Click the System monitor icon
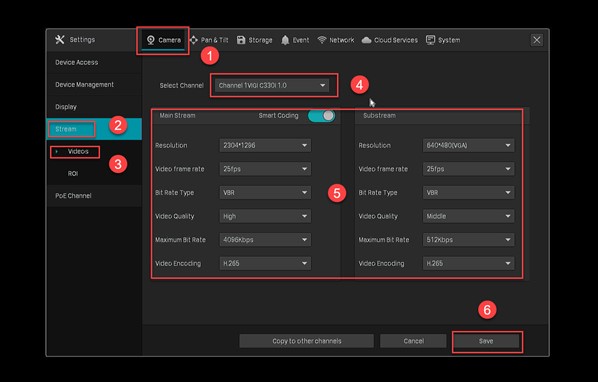 click(x=431, y=40)
